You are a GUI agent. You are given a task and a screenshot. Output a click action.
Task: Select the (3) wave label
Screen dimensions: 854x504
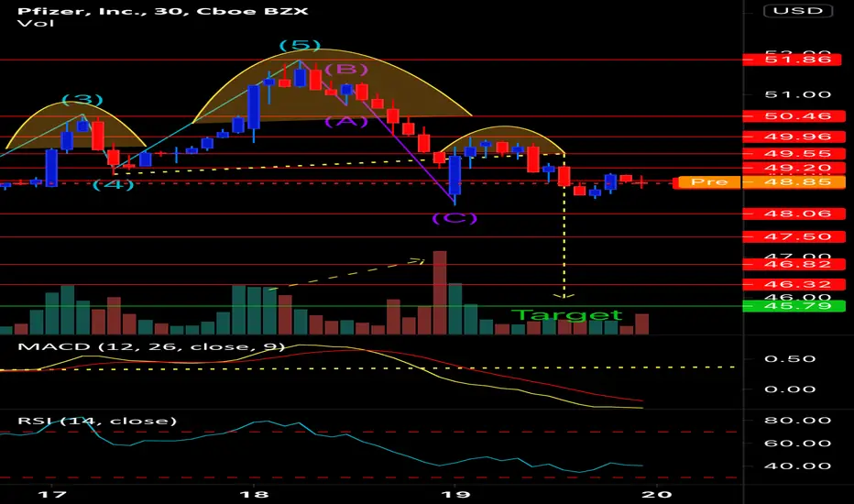coord(82,100)
